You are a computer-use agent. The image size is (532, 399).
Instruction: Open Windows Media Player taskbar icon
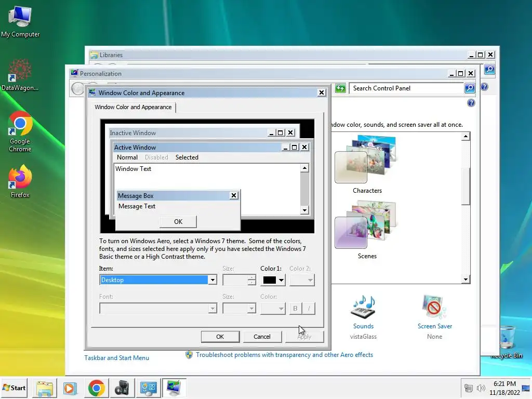click(x=70, y=388)
